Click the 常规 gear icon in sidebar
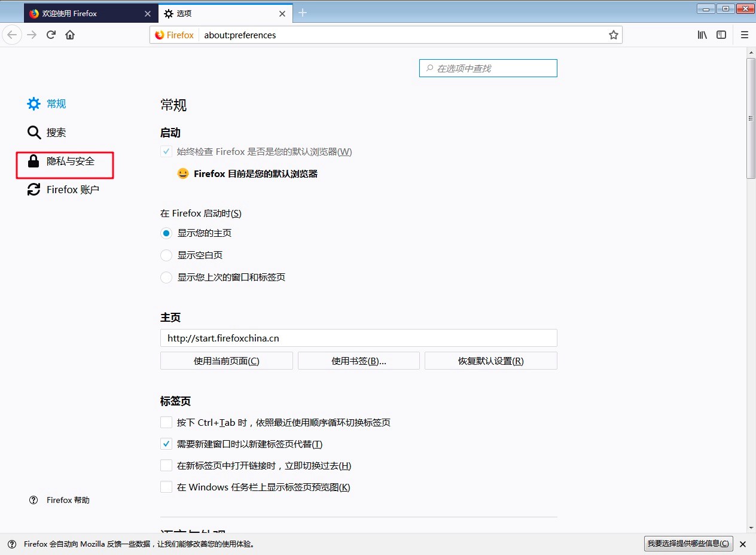Viewport: 756px width, 555px height. [33, 103]
